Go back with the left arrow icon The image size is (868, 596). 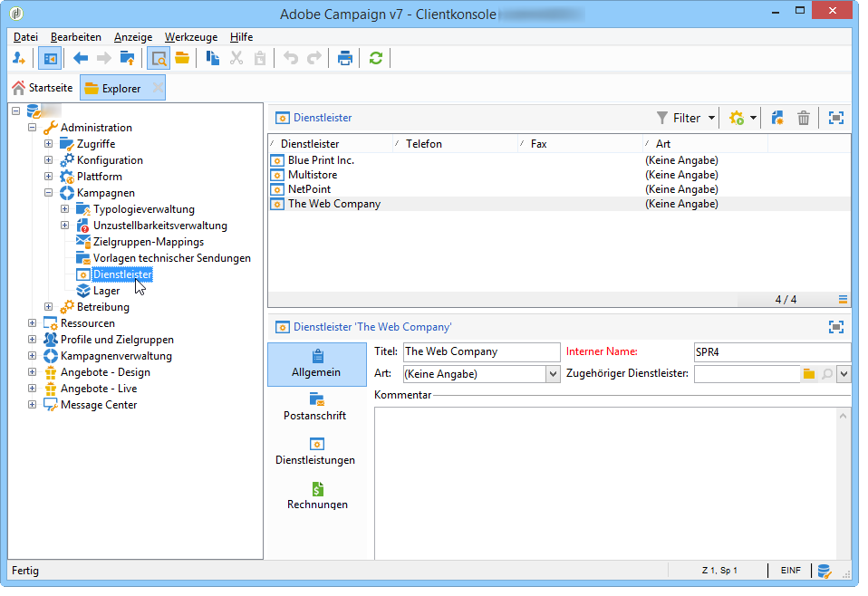tap(81, 58)
